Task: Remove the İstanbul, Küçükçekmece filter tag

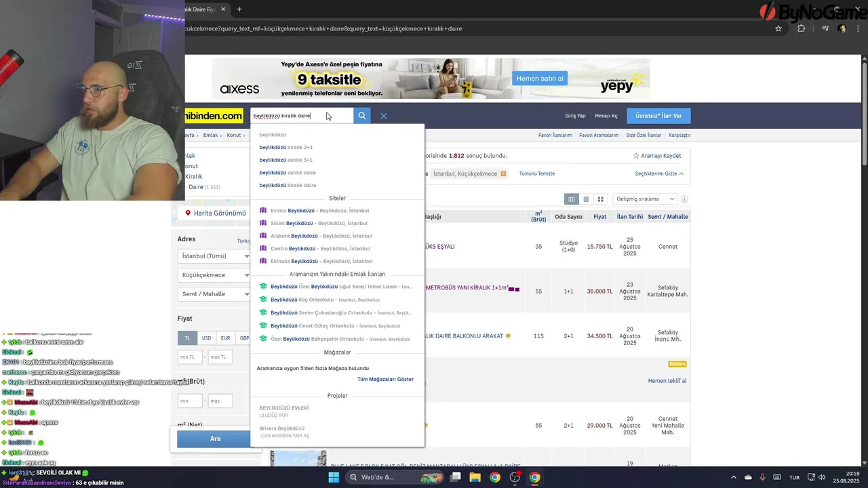Action: tap(503, 174)
